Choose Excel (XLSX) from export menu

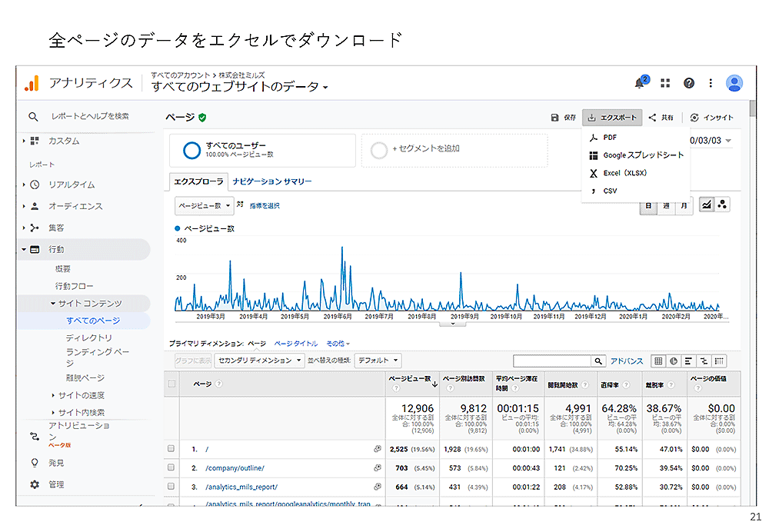pos(624,173)
